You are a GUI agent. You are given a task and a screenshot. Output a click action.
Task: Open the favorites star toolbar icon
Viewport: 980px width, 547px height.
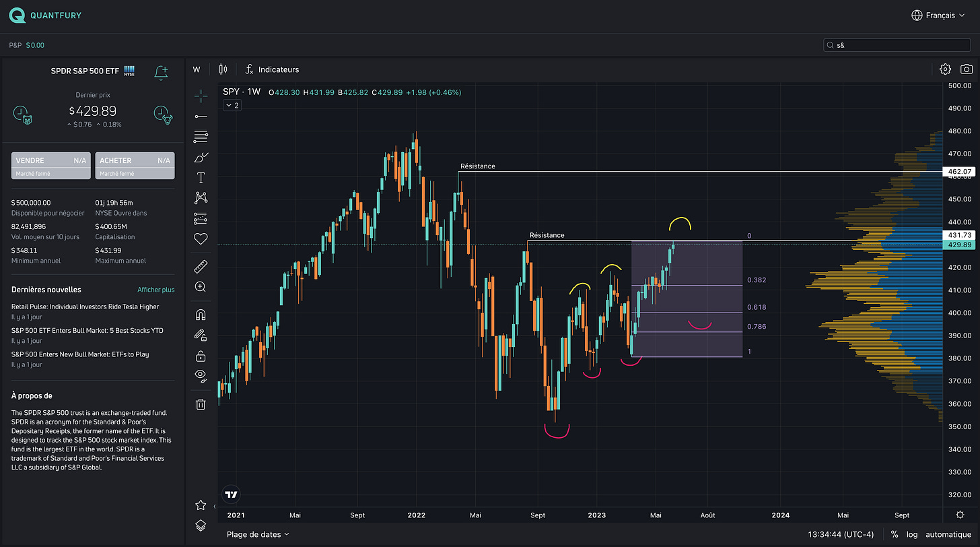[201, 505]
